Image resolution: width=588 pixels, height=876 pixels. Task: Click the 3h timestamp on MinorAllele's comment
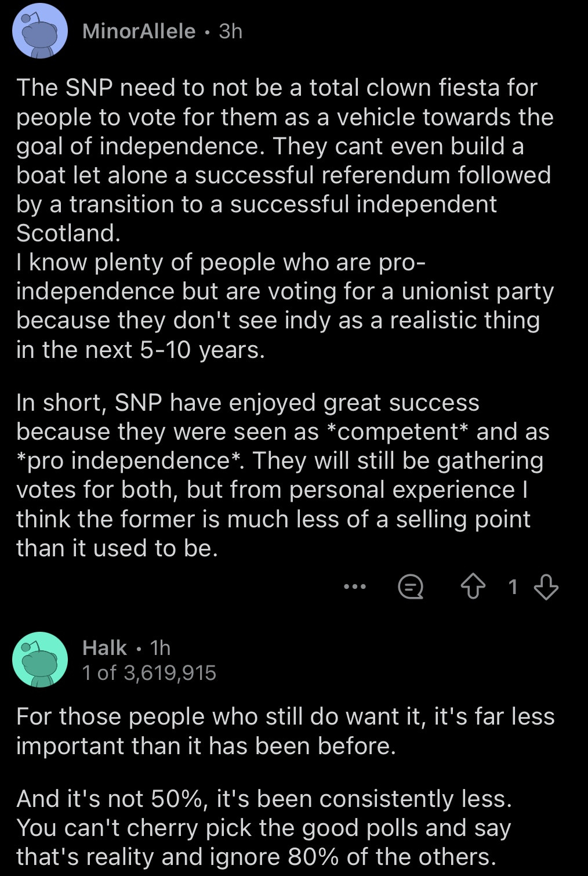(231, 31)
